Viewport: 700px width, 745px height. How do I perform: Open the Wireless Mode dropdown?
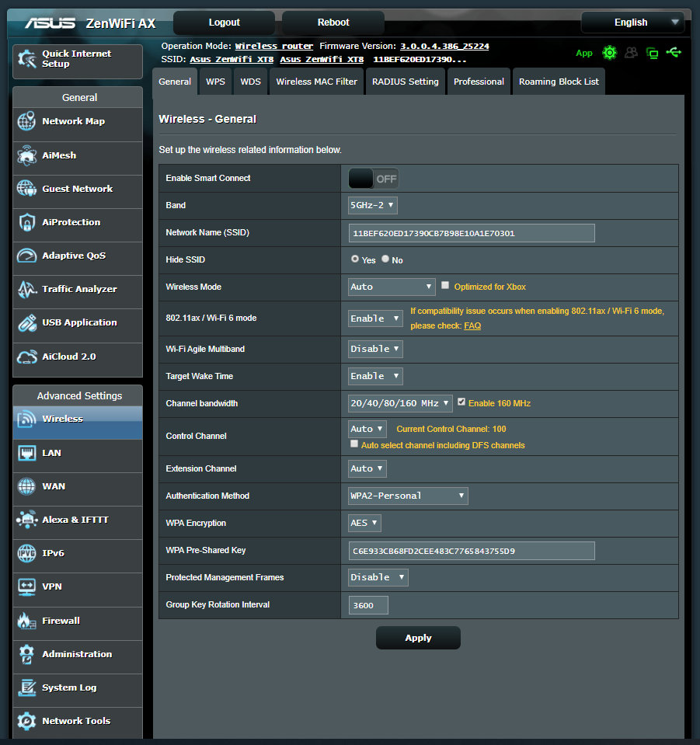[x=392, y=287]
